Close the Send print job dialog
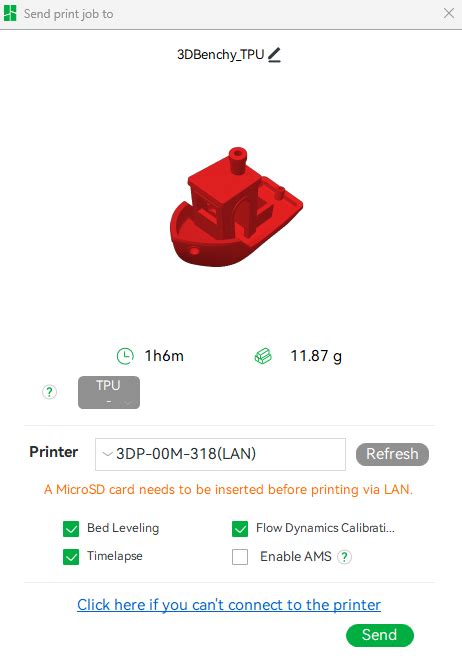 pos(449,13)
